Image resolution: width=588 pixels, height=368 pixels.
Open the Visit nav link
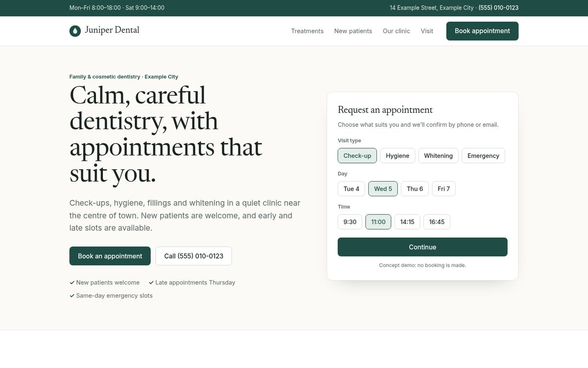pos(427,31)
